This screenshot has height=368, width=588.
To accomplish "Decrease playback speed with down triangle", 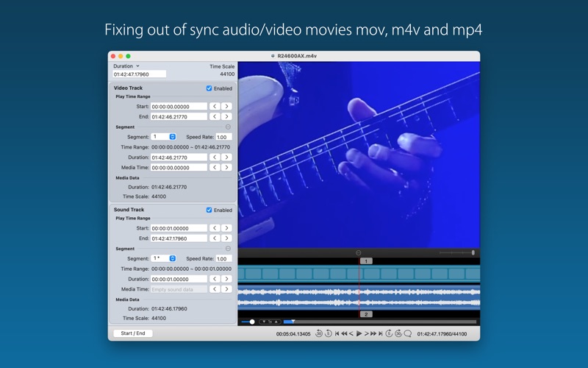I will (x=264, y=322).
